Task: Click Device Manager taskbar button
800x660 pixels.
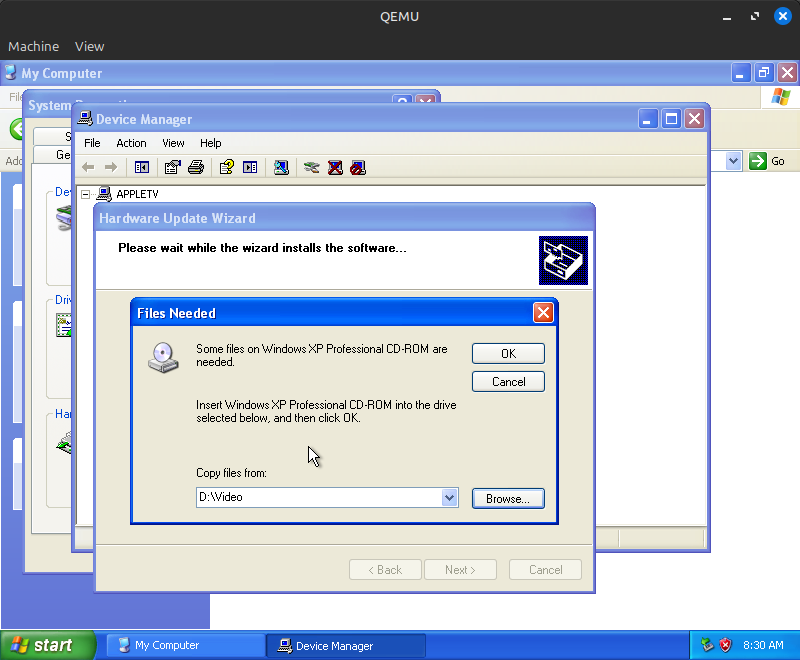Action: (346, 646)
